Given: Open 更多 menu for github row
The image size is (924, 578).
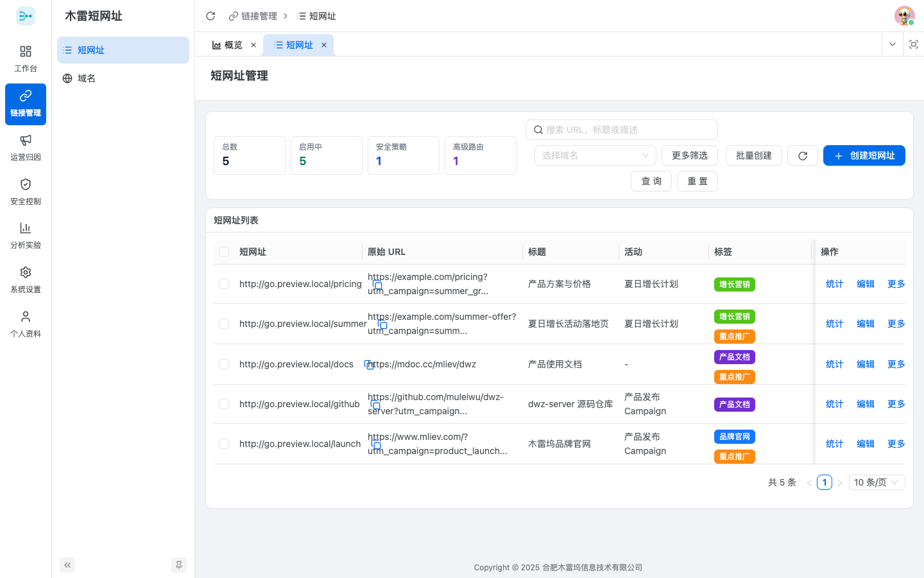Looking at the screenshot, I should [896, 404].
